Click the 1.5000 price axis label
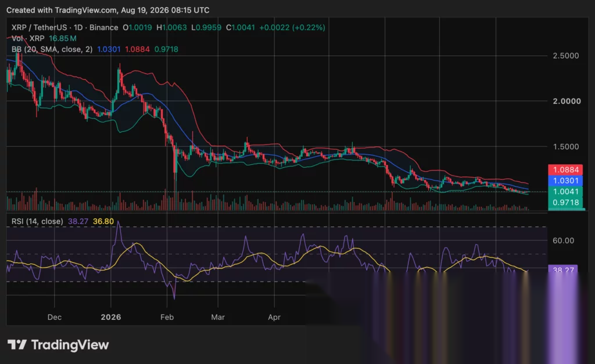Screen dimensions: 595x364 click(566, 147)
